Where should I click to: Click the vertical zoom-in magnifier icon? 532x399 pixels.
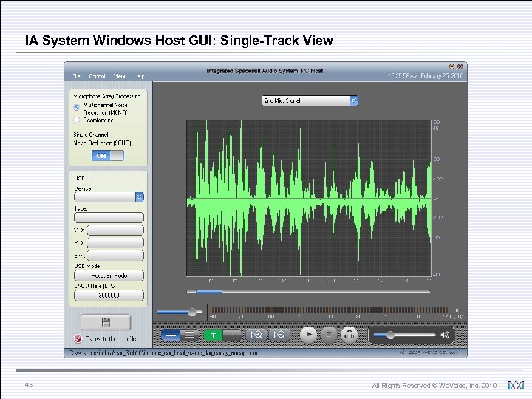pos(256,335)
